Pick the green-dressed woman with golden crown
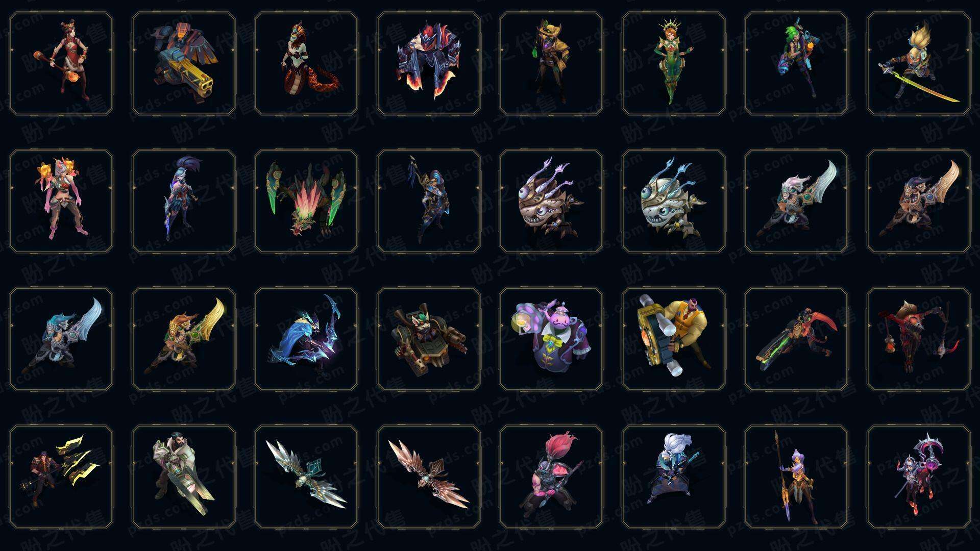The height and width of the screenshot is (551, 980). 674,64
